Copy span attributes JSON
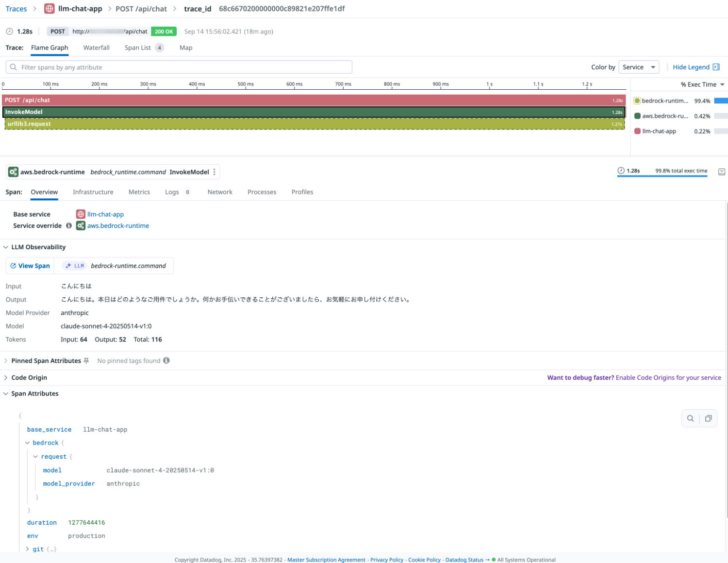Viewport: 728px width, 563px height. coord(708,418)
